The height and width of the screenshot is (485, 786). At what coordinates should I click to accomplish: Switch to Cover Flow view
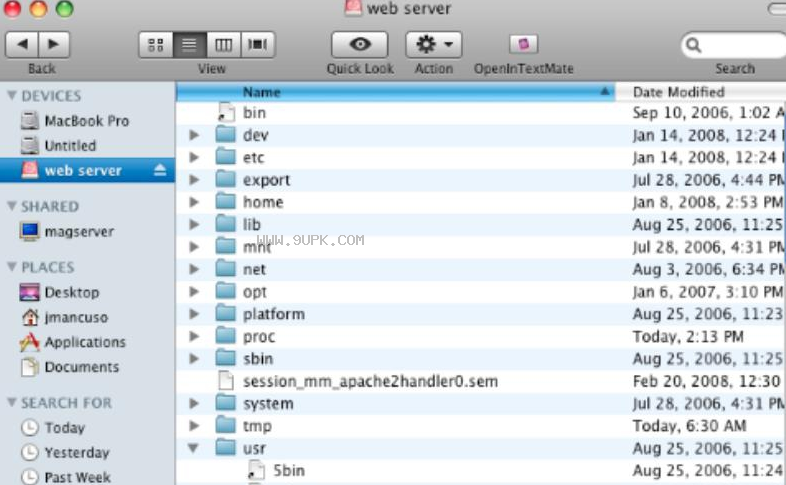coord(258,45)
